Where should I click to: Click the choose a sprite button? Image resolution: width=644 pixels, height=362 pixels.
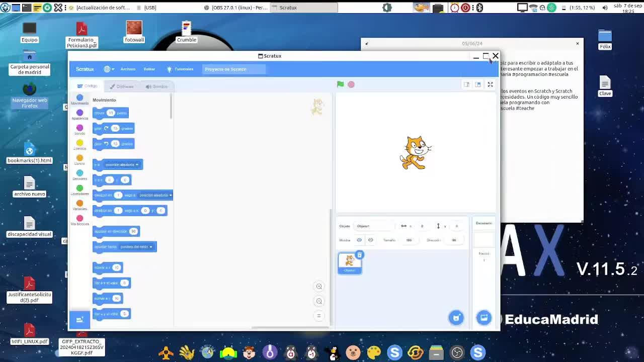456,317
